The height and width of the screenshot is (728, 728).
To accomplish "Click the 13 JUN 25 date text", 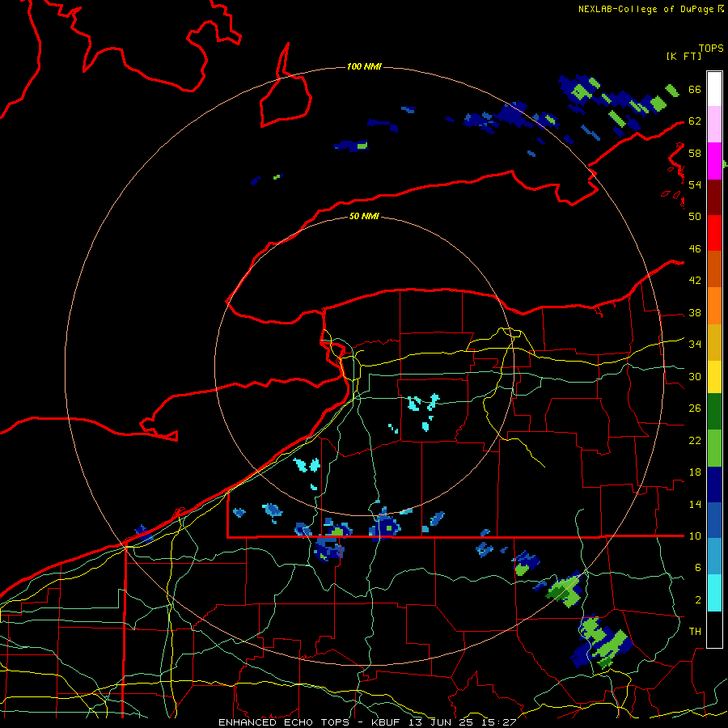I will coord(443,722).
